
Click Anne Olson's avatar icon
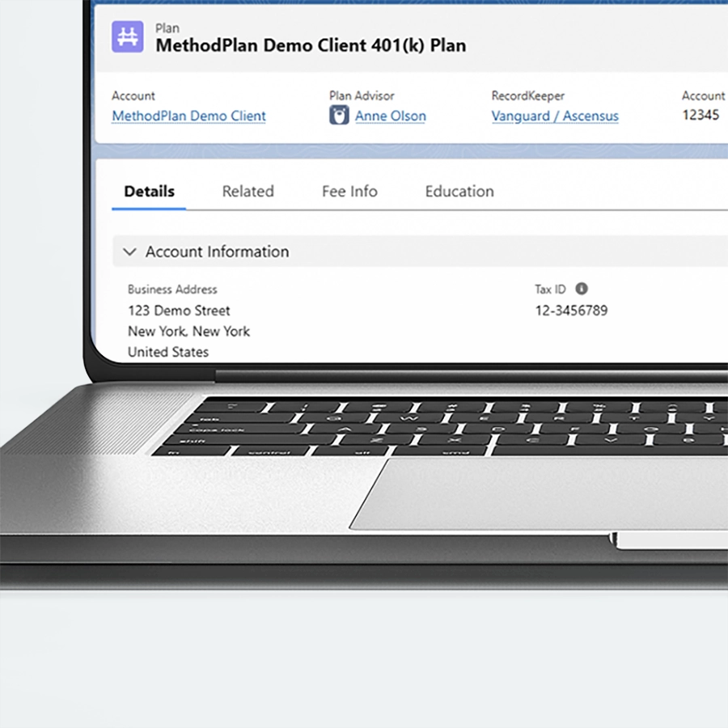(x=339, y=115)
